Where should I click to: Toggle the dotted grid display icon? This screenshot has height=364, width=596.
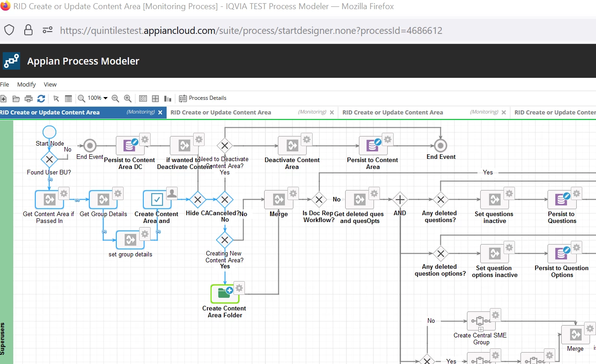143,98
